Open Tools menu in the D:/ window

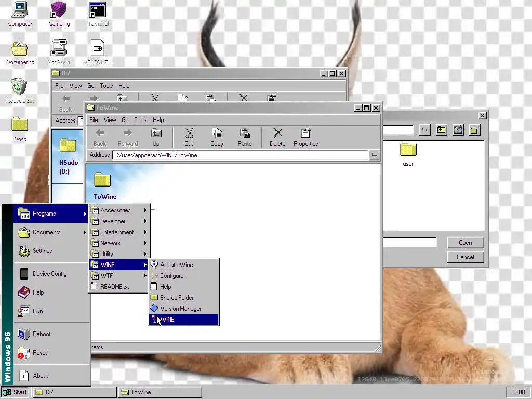point(106,86)
